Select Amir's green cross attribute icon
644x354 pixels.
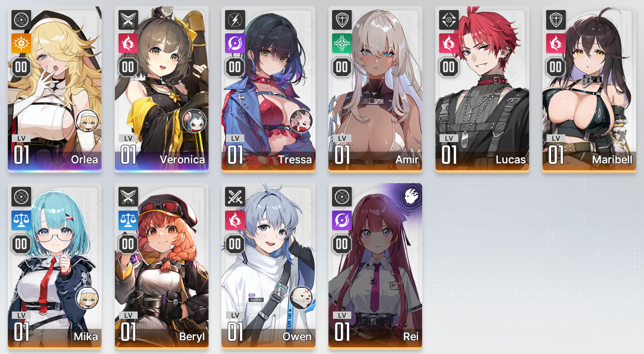(x=342, y=43)
